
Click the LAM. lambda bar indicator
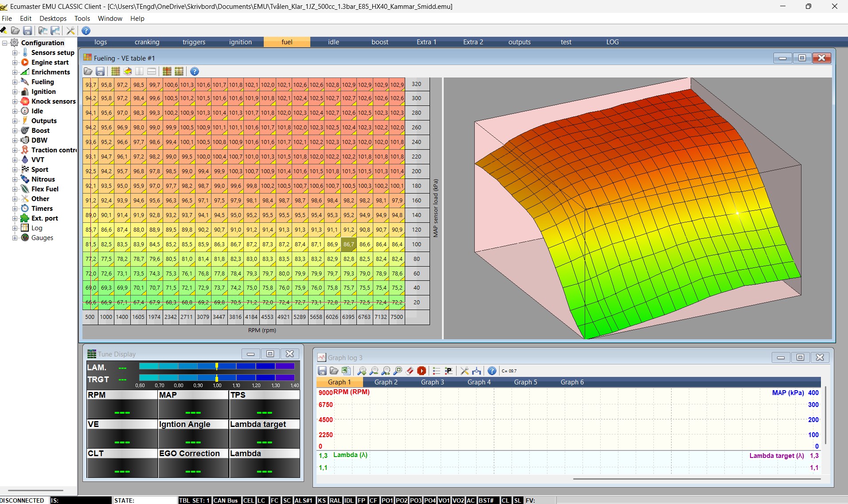tap(217, 366)
